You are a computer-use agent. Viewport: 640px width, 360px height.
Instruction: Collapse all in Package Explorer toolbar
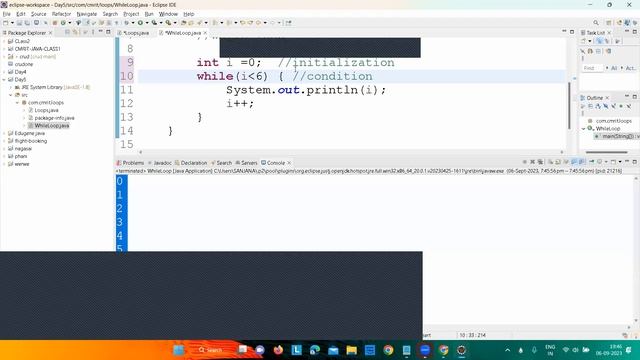tap(67, 32)
